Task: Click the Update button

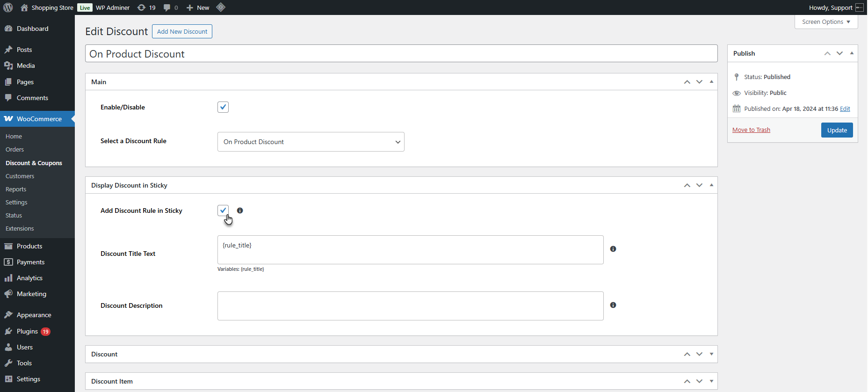Action: pyautogui.click(x=837, y=130)
